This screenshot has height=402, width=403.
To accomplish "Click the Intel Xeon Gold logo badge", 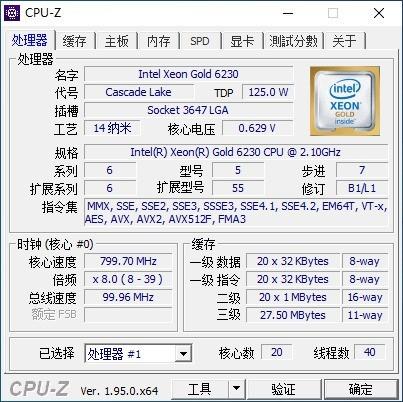I will (345, 101).
